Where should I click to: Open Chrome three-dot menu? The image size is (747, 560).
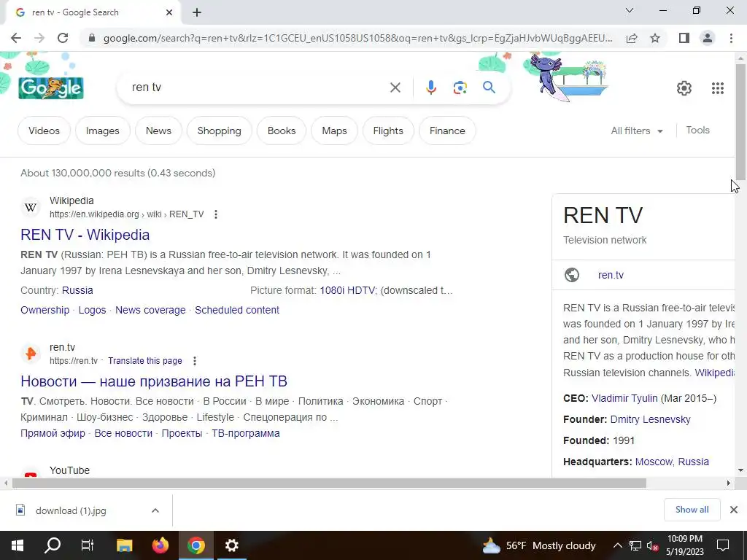pyautogui.click(x=731, y=38)
